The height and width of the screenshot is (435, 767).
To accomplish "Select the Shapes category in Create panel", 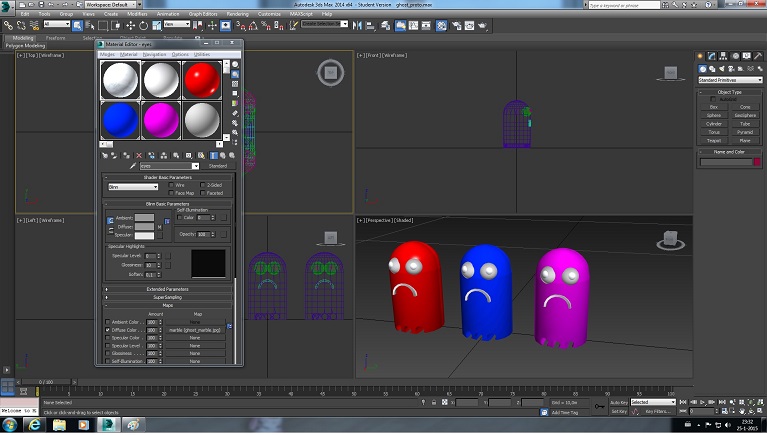I will (x=712, y=69).
